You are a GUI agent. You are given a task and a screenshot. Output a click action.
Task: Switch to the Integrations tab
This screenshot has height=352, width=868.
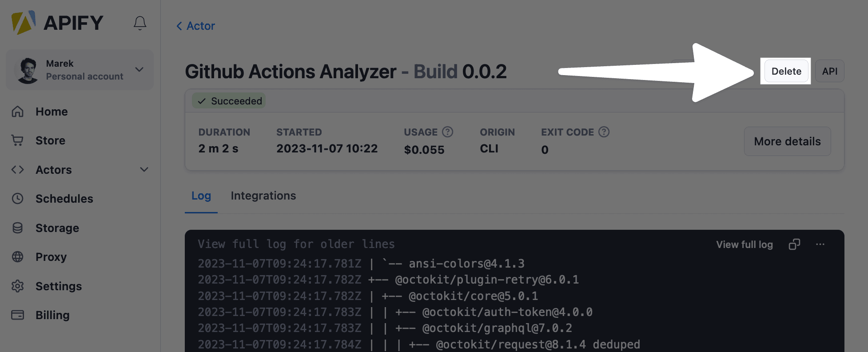(263, 196)
